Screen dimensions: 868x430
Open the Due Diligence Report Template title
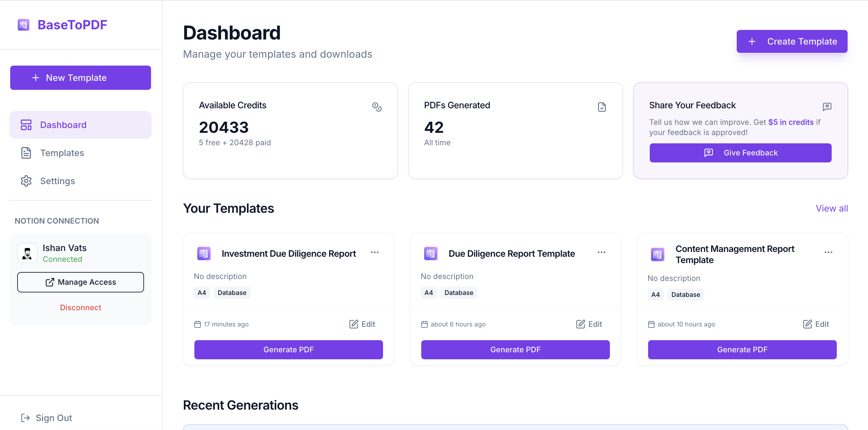pyautogui.click(x=511, y=254)
